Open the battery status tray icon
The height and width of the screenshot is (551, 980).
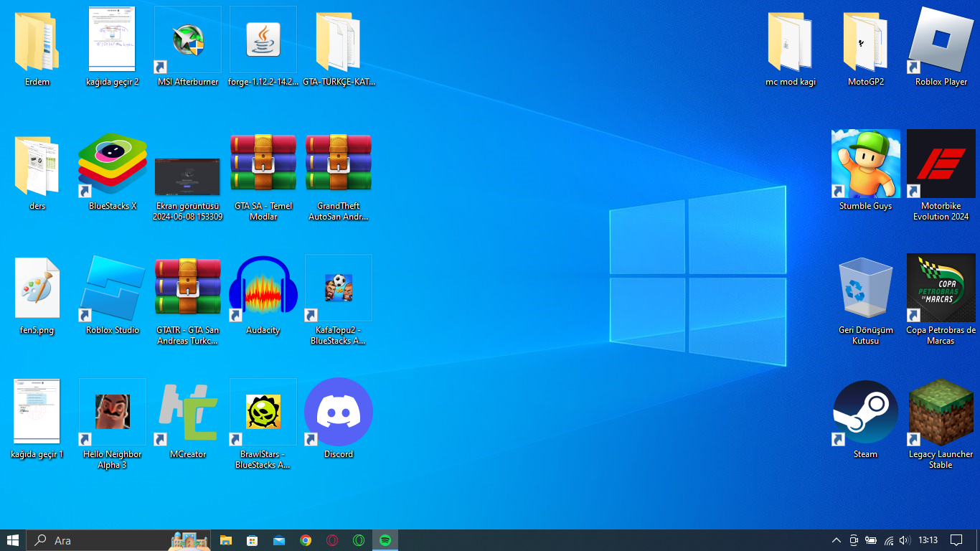871,540
